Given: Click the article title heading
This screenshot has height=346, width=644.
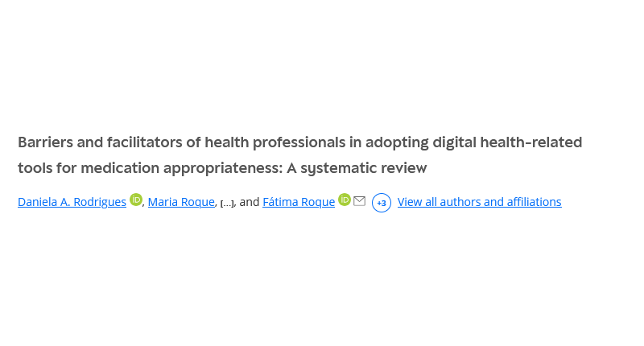Looking at the screenshot, I should [x=299, y=143].
